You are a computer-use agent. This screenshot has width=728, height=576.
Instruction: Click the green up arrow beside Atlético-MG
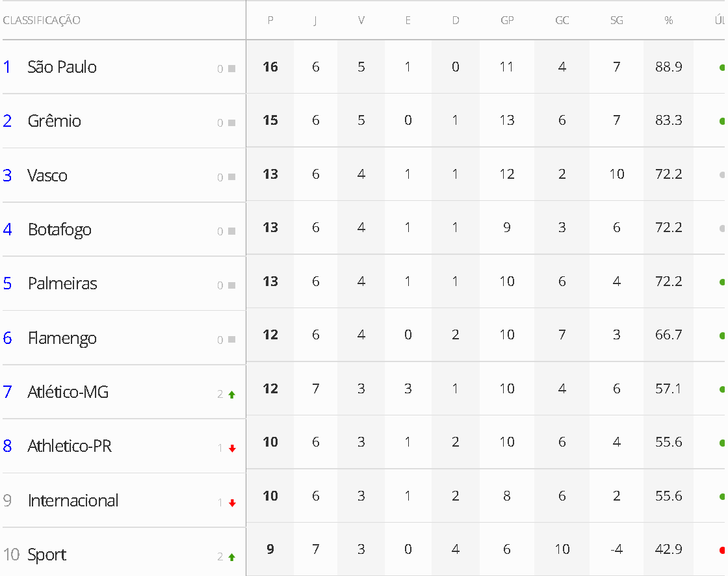[x=231, y=395]
